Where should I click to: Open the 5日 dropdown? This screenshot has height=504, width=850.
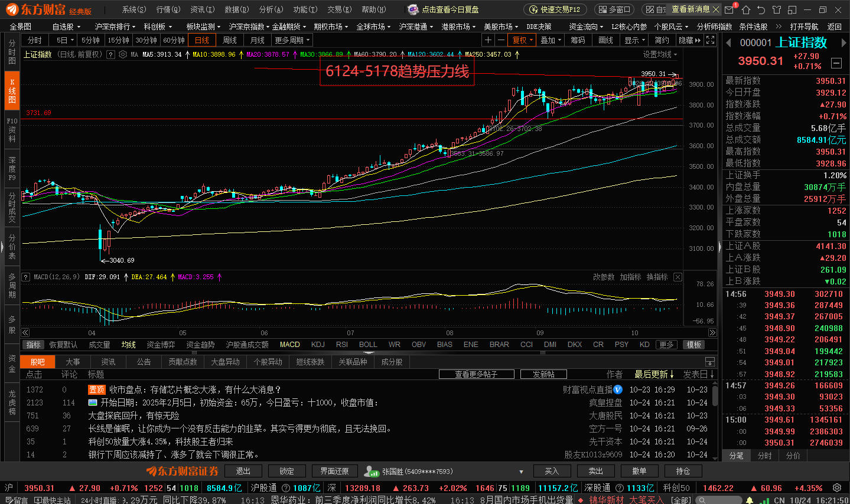64,40
